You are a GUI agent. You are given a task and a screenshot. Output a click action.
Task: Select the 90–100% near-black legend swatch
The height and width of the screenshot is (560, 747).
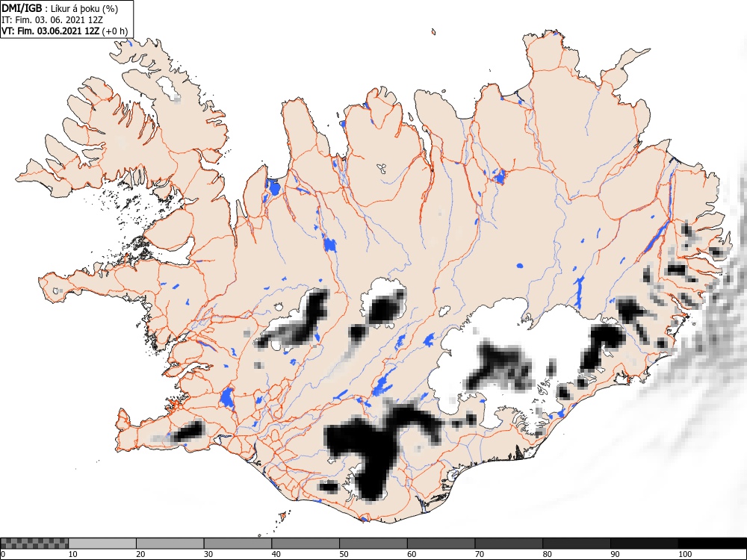[x=644, y=544]
